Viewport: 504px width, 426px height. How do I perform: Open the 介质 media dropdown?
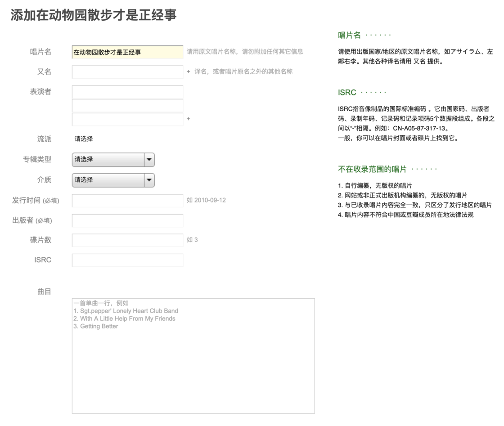113,180
